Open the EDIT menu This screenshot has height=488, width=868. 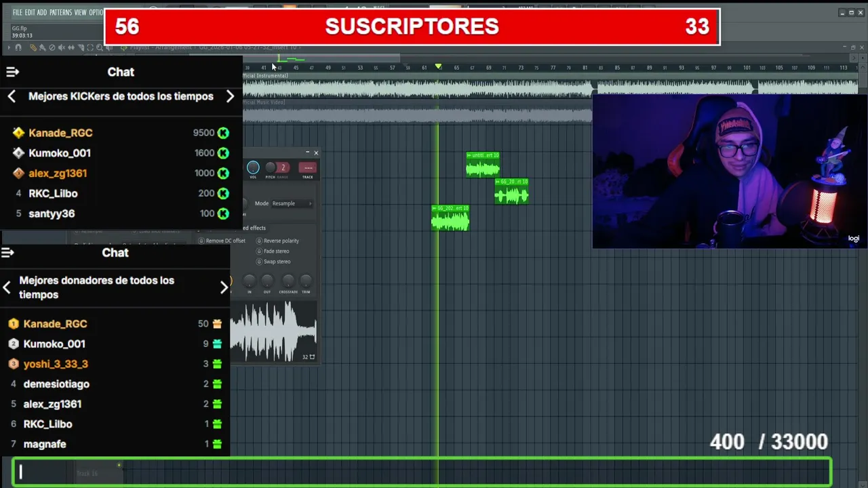[x=30, y=12]
